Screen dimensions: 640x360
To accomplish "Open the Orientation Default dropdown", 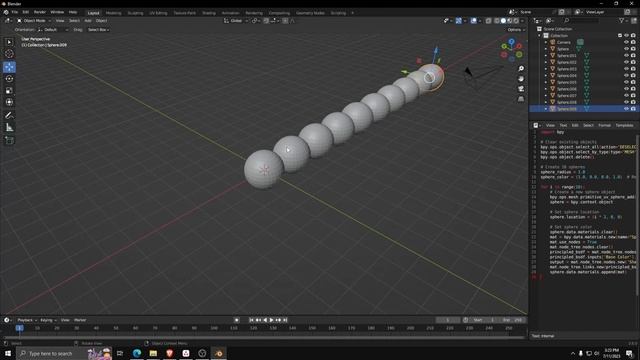I will 53,30.
